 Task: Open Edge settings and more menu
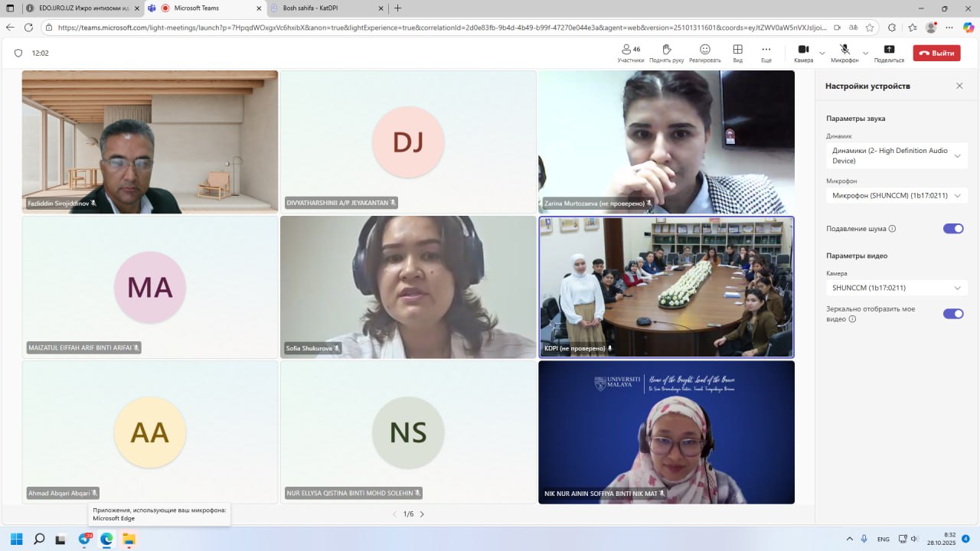[950, 28]
